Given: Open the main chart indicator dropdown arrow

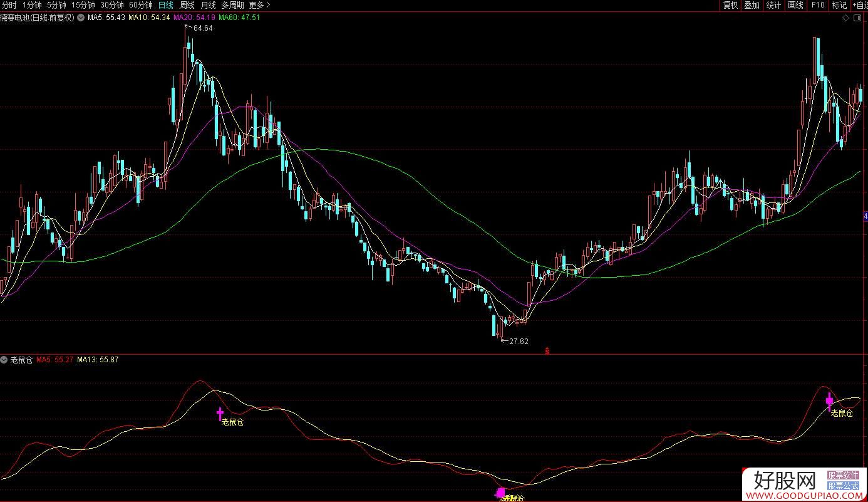Looking at the screenshot, I should [x=80, y=18].
